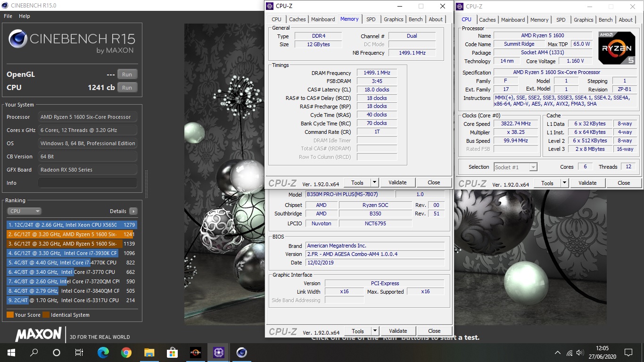Open the Cinebench File menu
644x362 pixels.
[x=8, y=16]
